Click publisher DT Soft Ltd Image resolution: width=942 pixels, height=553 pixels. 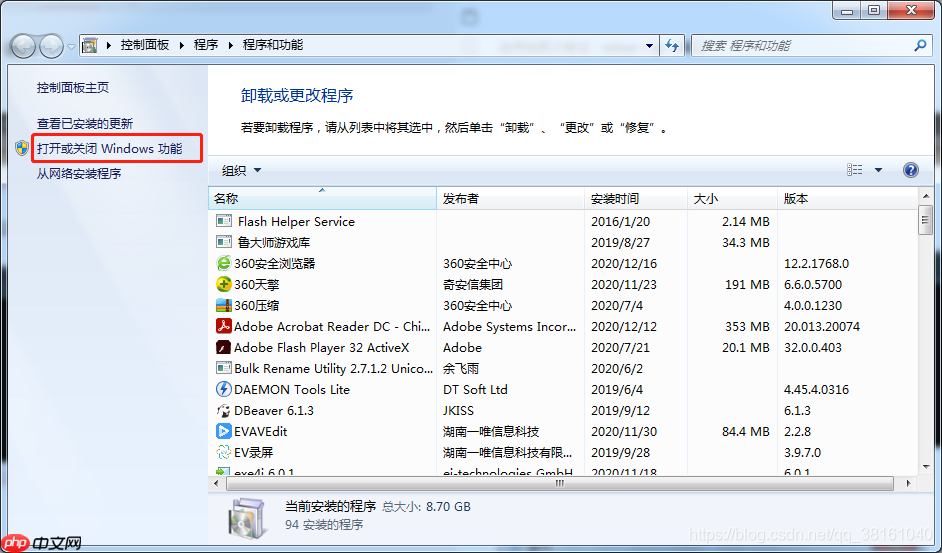pos(475,390)
